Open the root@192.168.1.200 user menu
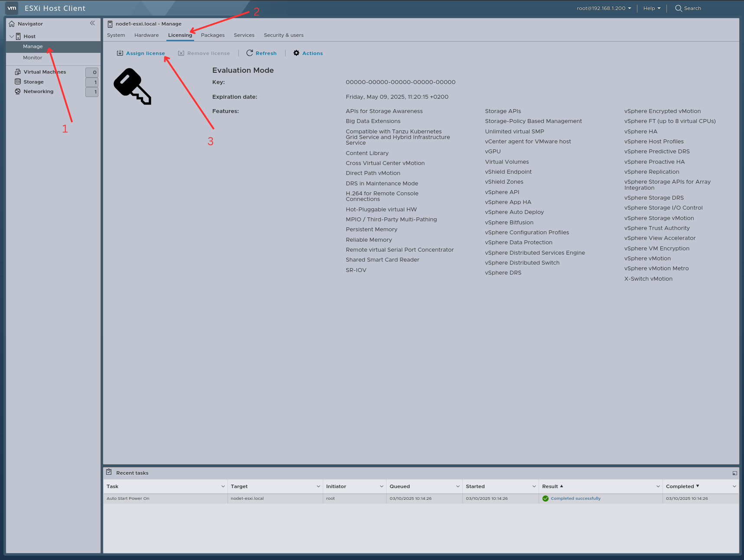Screen dimensions: 744x560 tap(601, 8)
